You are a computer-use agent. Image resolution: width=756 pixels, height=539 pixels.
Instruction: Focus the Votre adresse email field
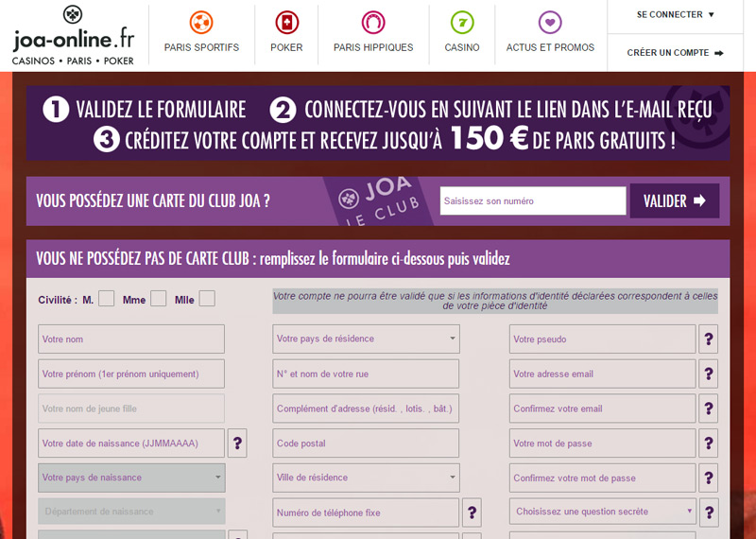point(603,374)
